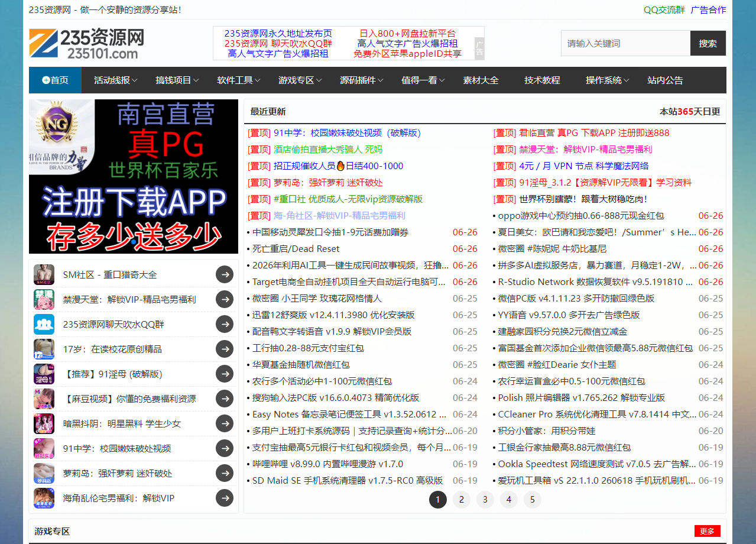Image resolution: width=756 pixels, height=544 pixels.
Task: Open post Polish 照片编辑器 v1.765.262 解锁专业版
Action: [x=582, y=398]
